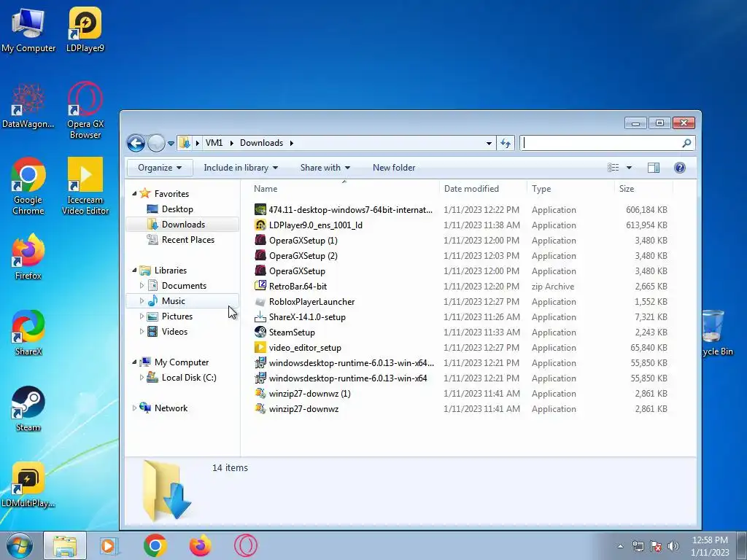Image resolution: width=747 pixels, height=560 pixels.
Task: Select the Google Chrome desktop shortcut
Action: pos(28,186)
